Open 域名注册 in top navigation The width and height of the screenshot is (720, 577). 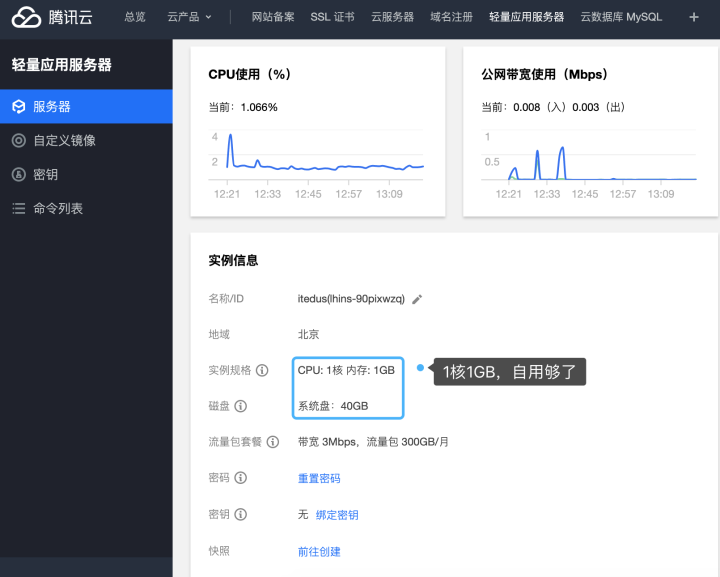451,17
